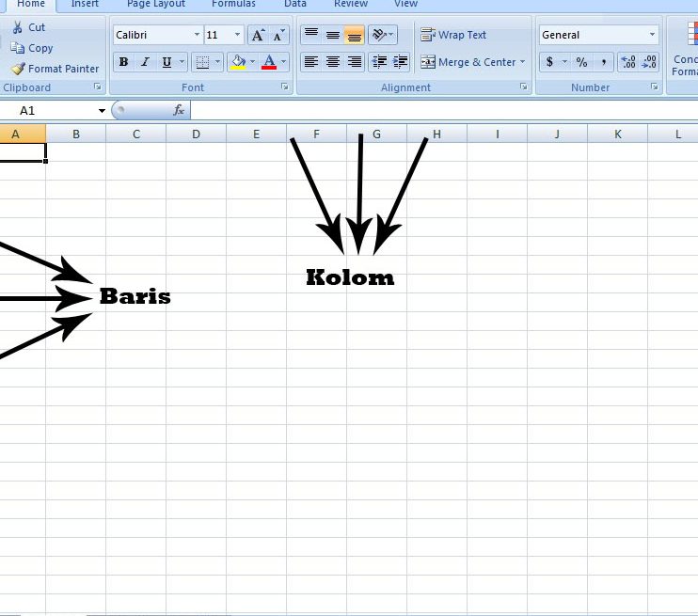Decrease font size with Shrink Font
This screenshot has height=616, width=698.
tap(278, 35)
